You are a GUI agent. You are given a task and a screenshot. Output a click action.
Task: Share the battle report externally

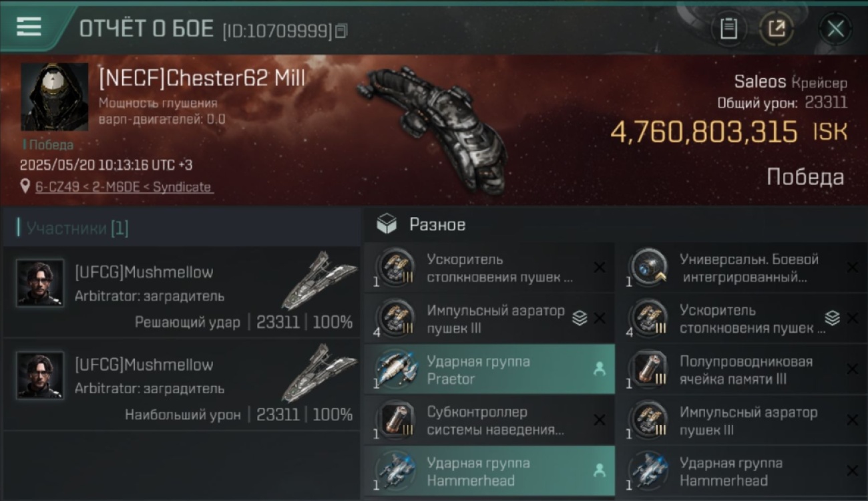(777, 29)
